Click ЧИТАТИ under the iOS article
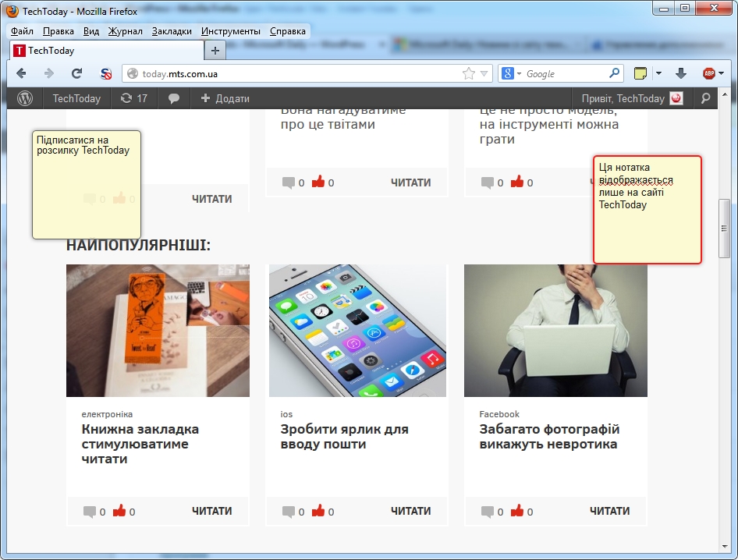The image size is (738, 560). coord(410,511)
